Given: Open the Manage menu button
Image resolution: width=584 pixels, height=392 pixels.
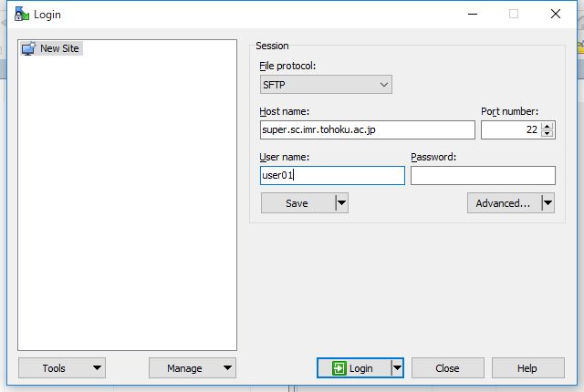Looking at the screenshot, I should click(x=193, y=367).
